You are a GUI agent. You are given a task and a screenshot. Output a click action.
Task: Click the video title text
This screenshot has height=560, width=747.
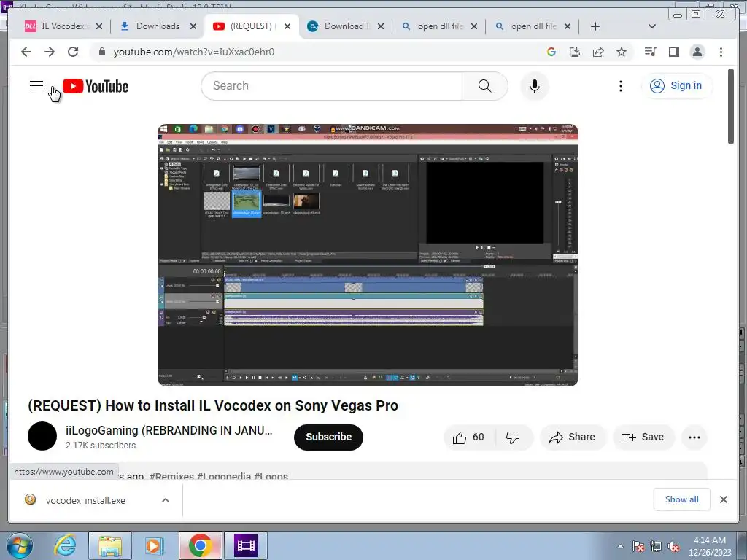tap(213, 405)
